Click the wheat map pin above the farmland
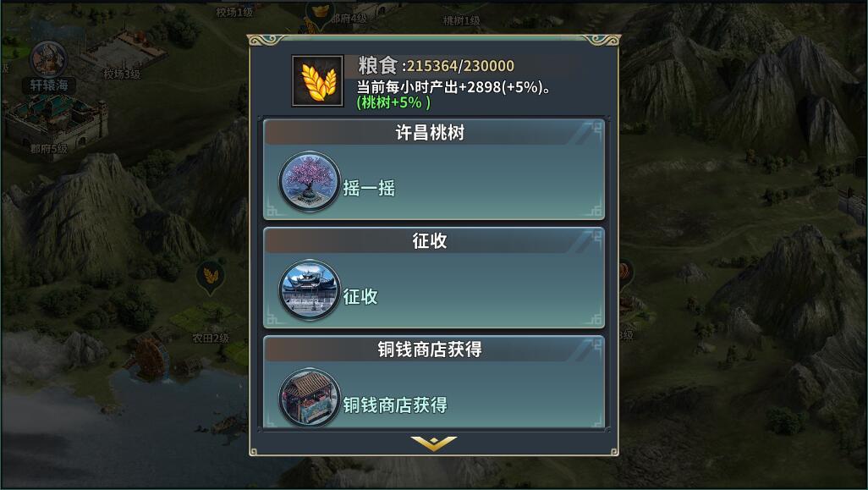This screenshot has width=868, height=490. (211, 278)
